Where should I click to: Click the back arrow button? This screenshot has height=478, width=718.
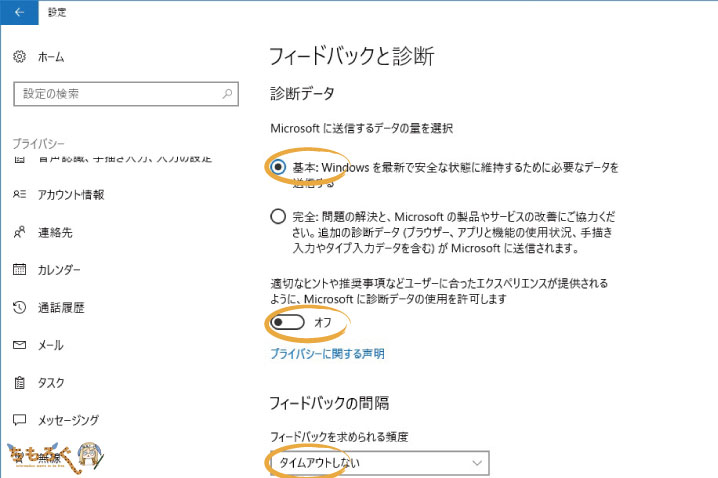click(x=19, y=12)
